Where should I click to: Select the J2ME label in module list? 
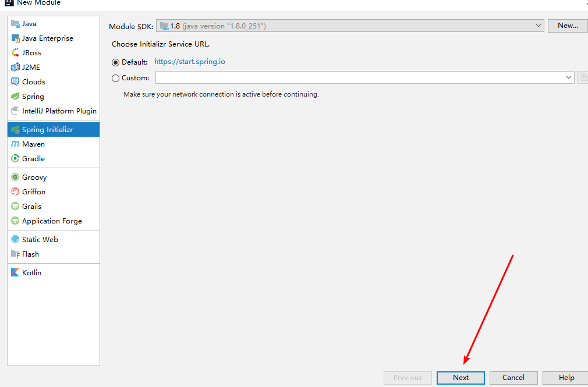pos(31,67)
